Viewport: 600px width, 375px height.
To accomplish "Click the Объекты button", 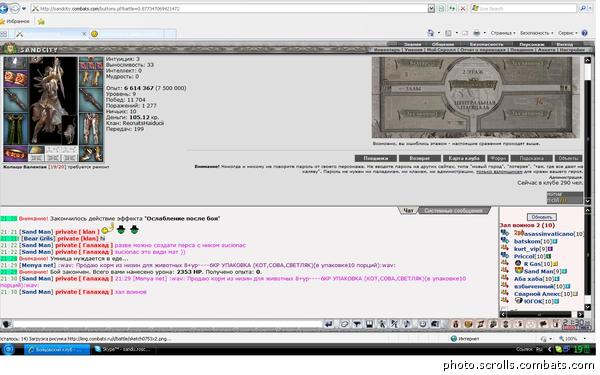I will (x=568, y=158).
